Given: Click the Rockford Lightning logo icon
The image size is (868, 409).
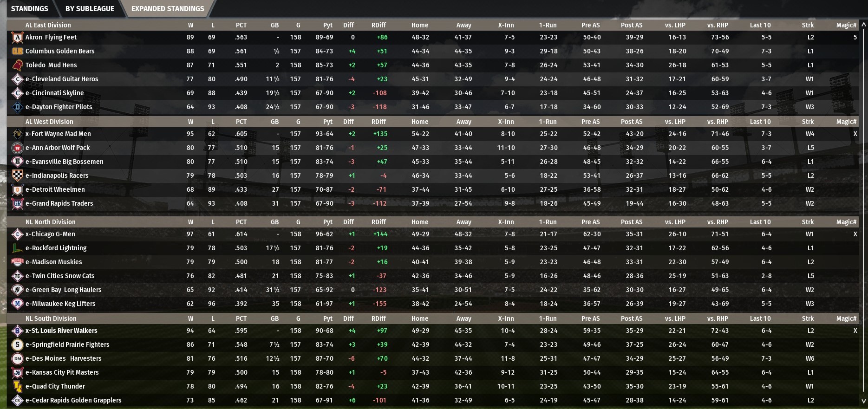Looking at the screenshot, I should [17, 248].
